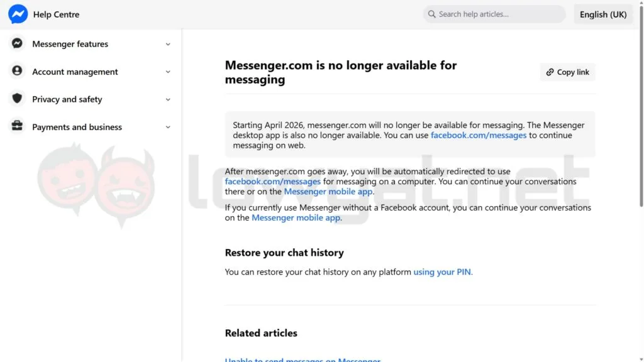Image resolution: width=644 pixels, height=362 pixels.
Task: Open the Messenger features menu item
Action: coord(91,44)
